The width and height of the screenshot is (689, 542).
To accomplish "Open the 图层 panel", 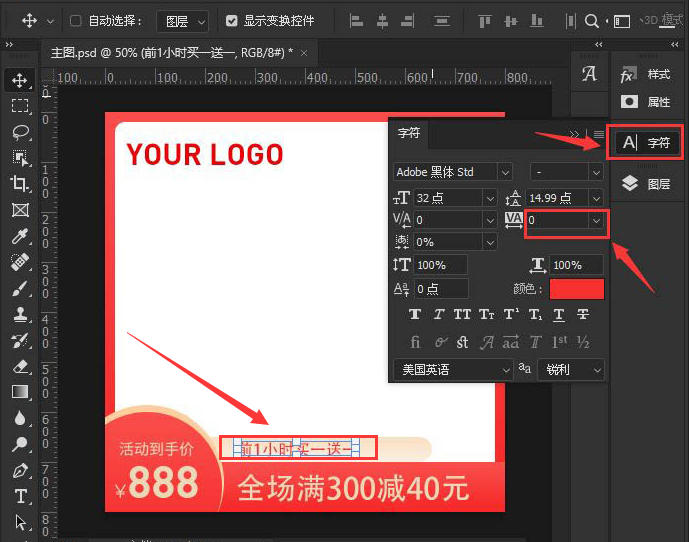I will click(646, 184).
